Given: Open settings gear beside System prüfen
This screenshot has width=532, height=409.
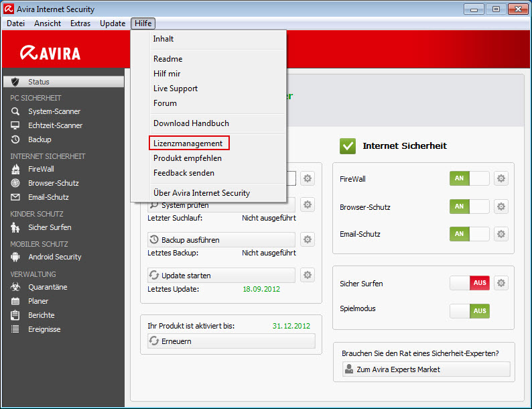Looking at the screenshot, I should pyautogui.click(x=308, y=204).
